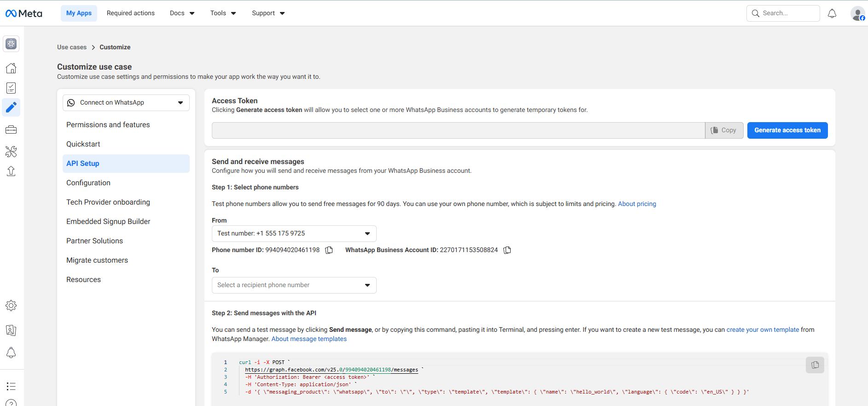Viewport: 868px width, 406px height.
Task: Switch to My Apps tab
Action: (x=79, y=13)
